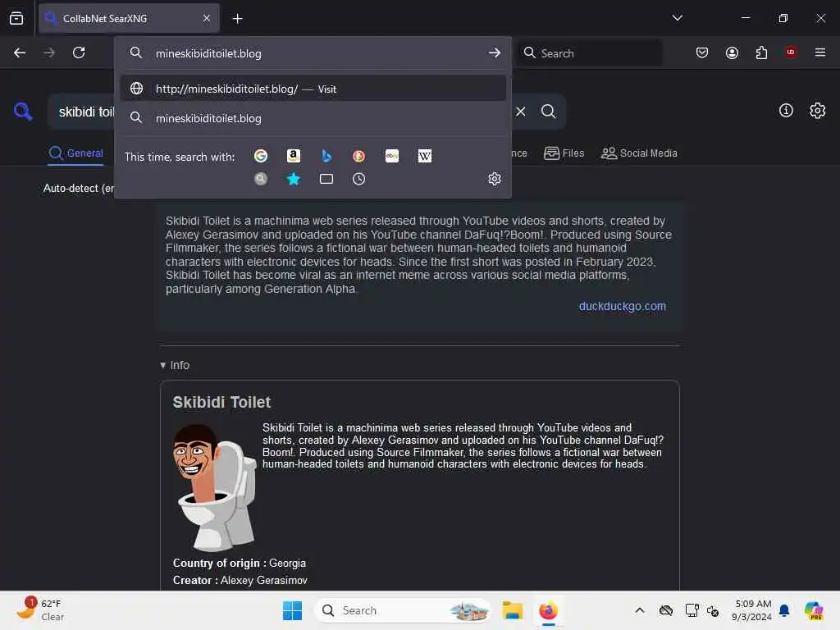Open the SearXNG about info icon
Viewport: 840px width, 630px height.
[786, 111]
